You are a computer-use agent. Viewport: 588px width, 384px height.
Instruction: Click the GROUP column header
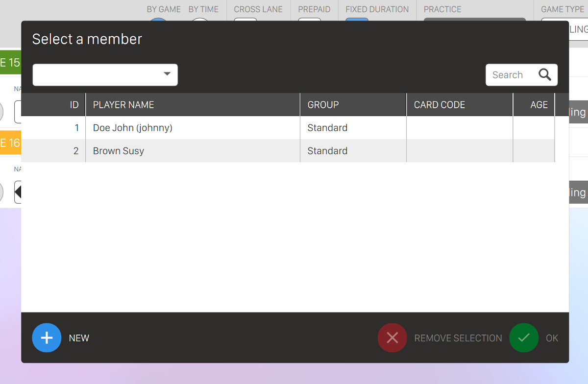tap(323, 105)
